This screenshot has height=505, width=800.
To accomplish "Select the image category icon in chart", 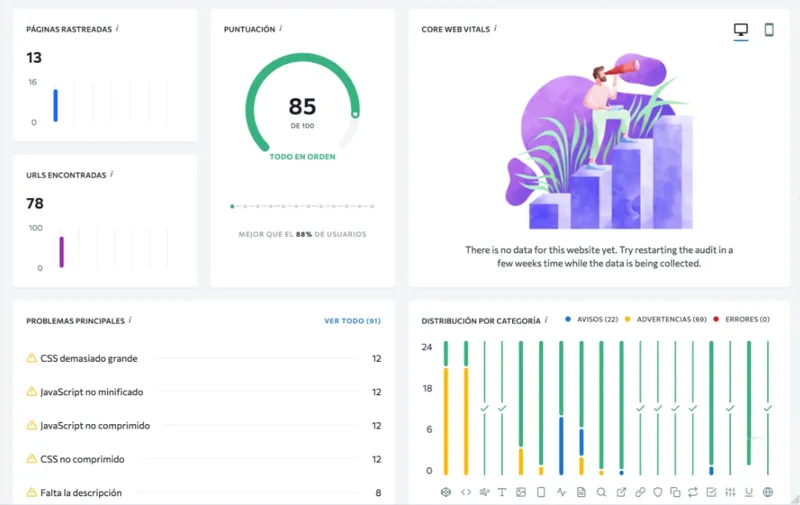I will pyautogui.click(x=522, y=492).
